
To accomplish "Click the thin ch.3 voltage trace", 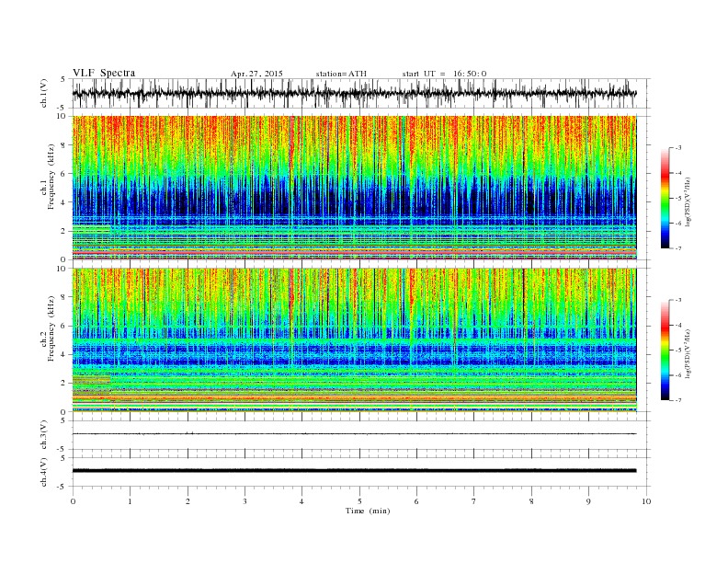I will 354,434.
